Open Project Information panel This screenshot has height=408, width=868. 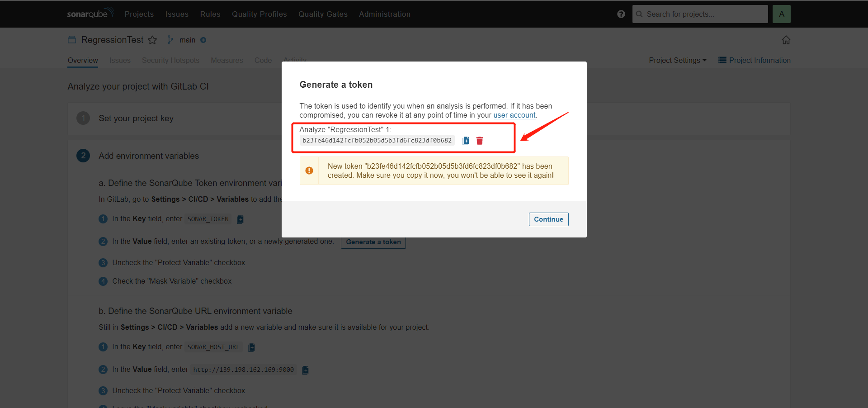754,60
